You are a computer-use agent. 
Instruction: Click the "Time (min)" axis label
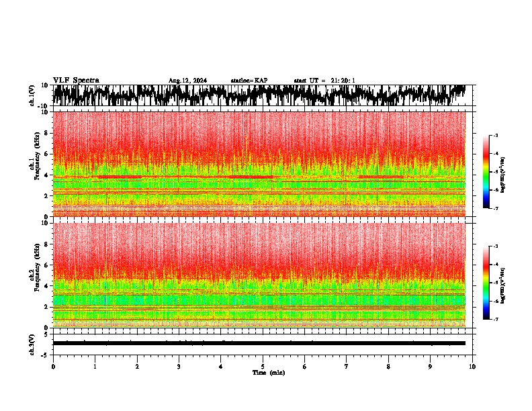click(269, 373)
